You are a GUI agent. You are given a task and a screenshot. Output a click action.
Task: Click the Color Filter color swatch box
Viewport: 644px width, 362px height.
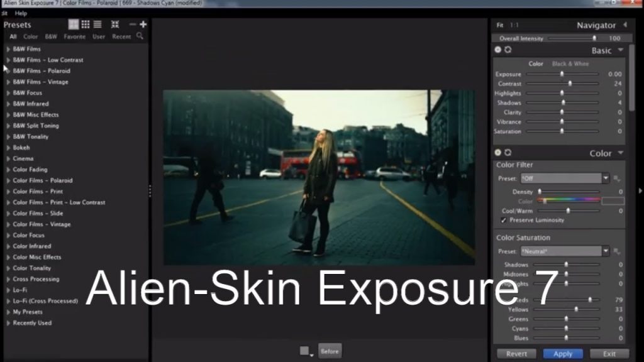point(613,201)
